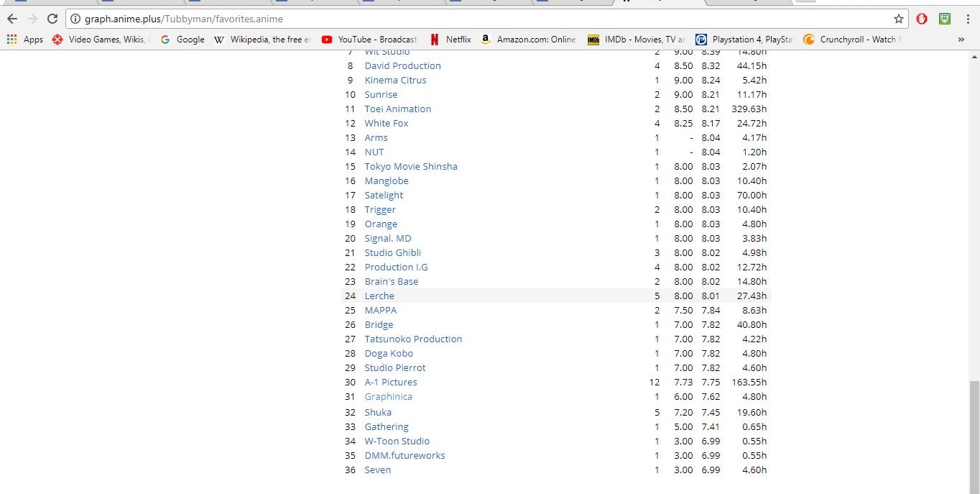This screenshot has height=494, width=980.
Task: Click the green extension icon
Action: (946, 19)
